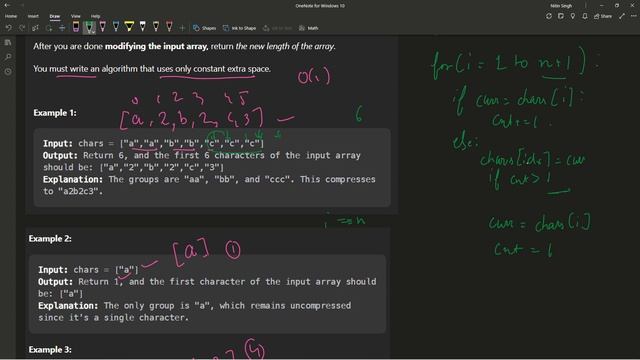Sync the notebook using the sync icon
This screenshot has height=360, width=640.
point(549,16)
